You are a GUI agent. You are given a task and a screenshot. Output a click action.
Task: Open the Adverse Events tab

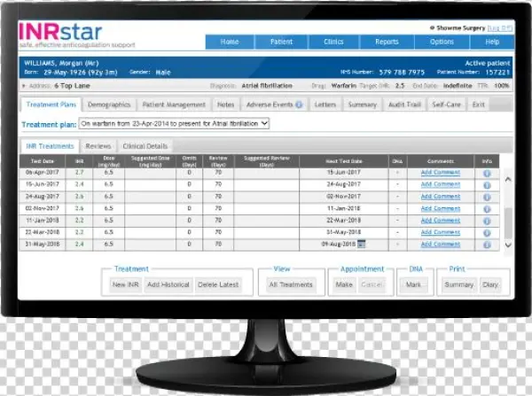coord(274,105)
